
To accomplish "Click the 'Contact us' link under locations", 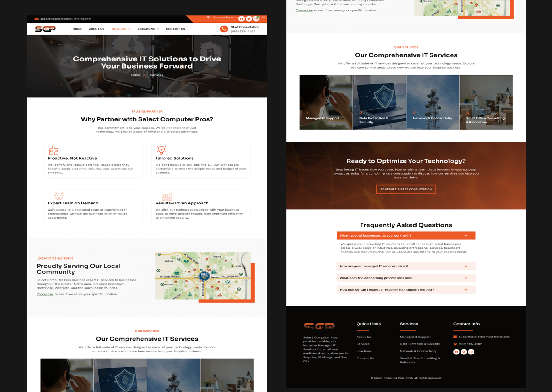I will tap(45, 294).
